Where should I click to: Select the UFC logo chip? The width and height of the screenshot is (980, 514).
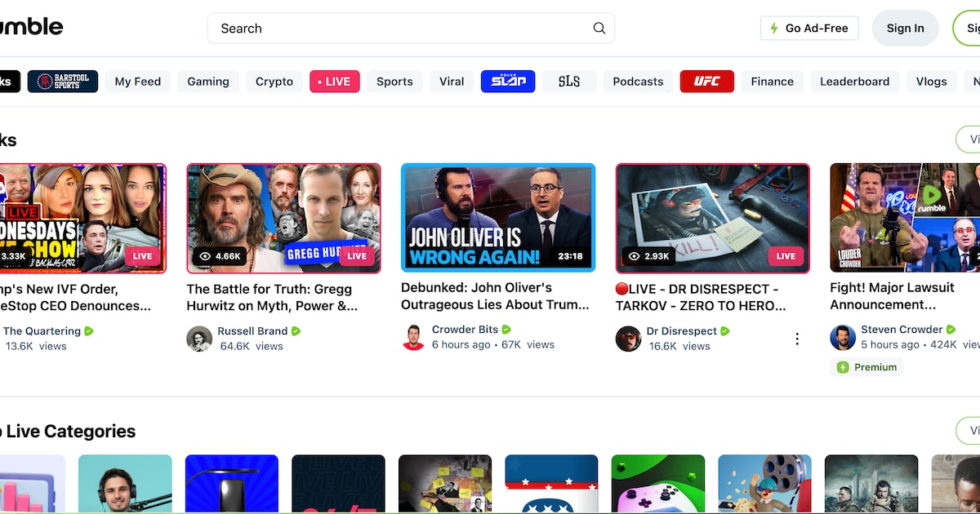(x=707, y=82)
